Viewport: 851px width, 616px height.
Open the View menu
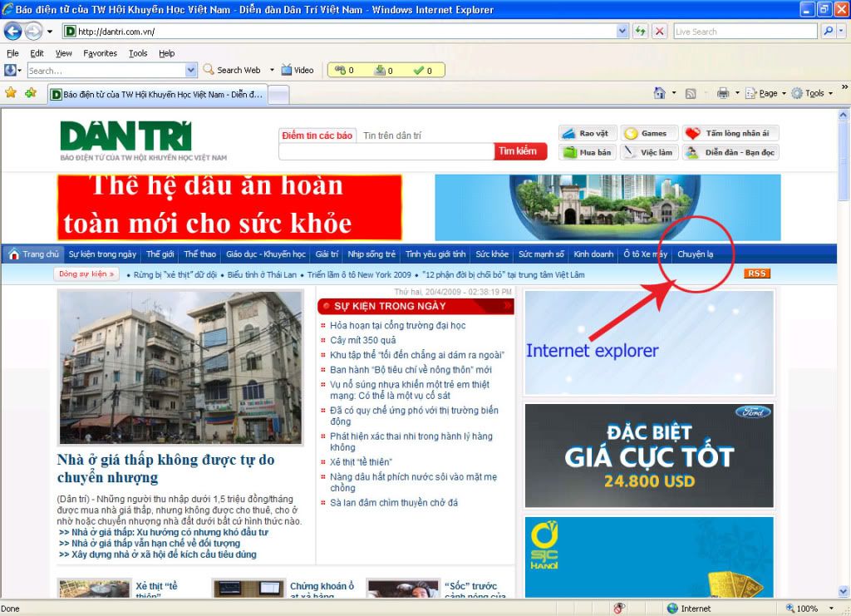(x=63, y=53)
